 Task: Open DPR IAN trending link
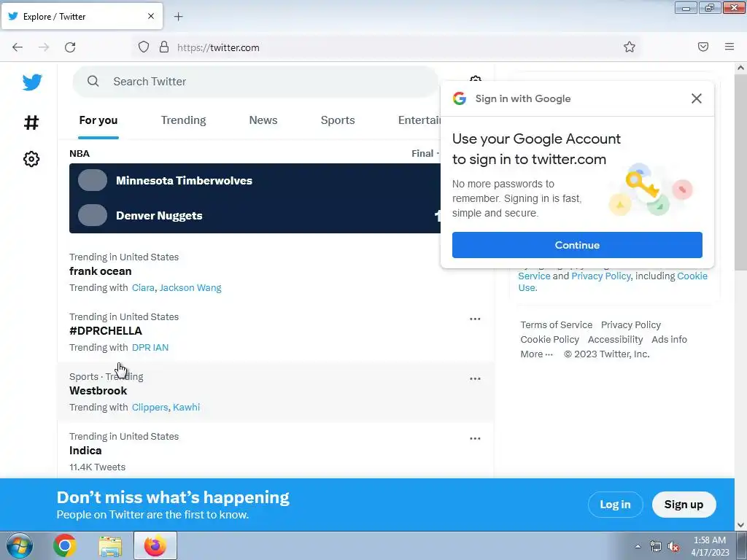click(150, 348)
